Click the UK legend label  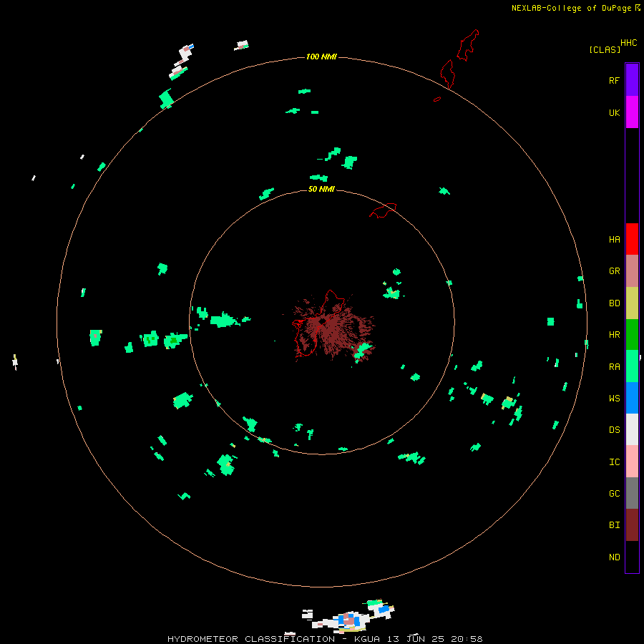(x=614, y=113)
